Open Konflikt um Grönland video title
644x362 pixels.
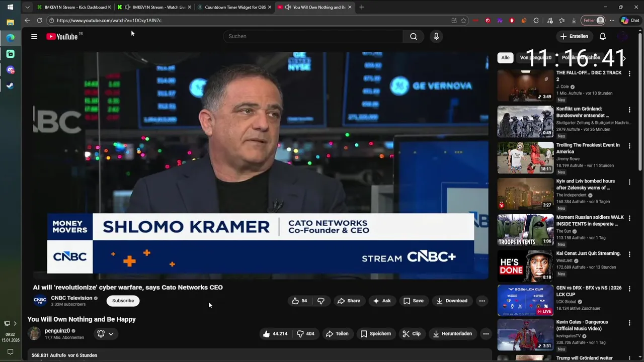point(583,112)
